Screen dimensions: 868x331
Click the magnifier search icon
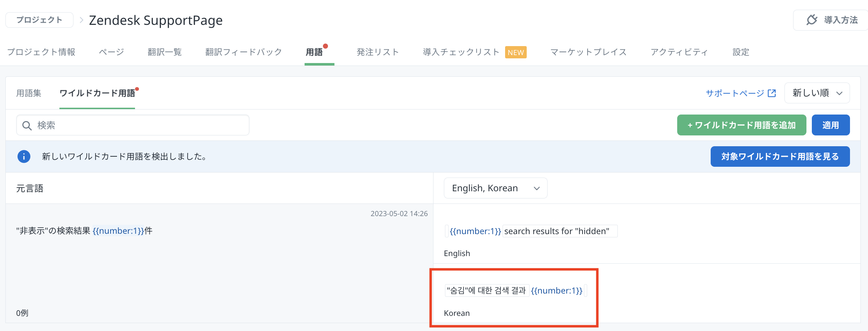pos(27,125)
